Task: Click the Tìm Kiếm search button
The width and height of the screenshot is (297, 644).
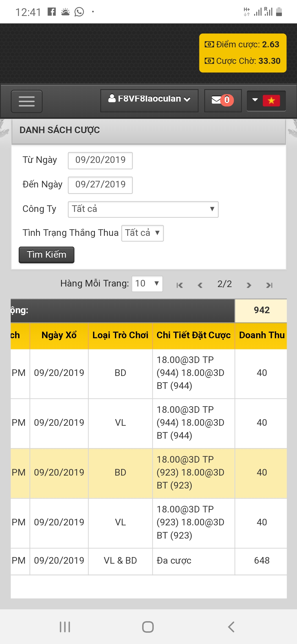Action: pos(46,255)
